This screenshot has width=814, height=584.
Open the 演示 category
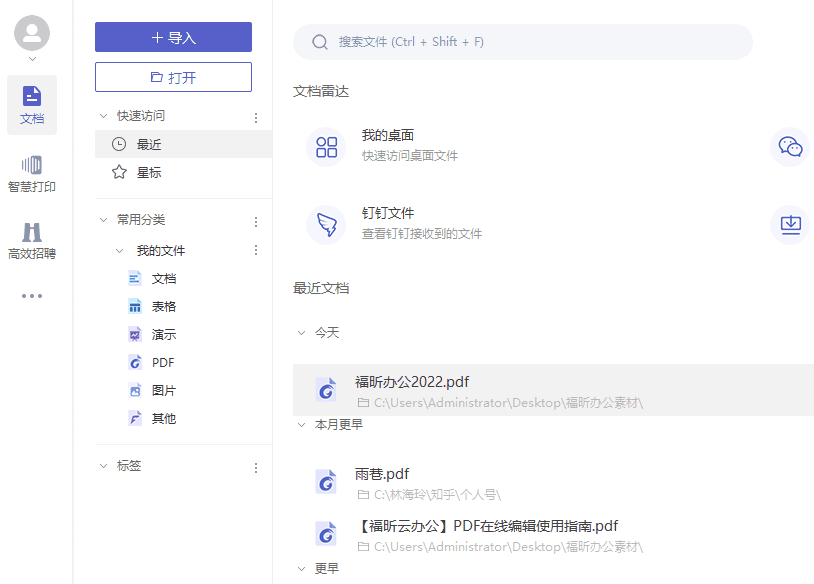[x=135, y=334]
